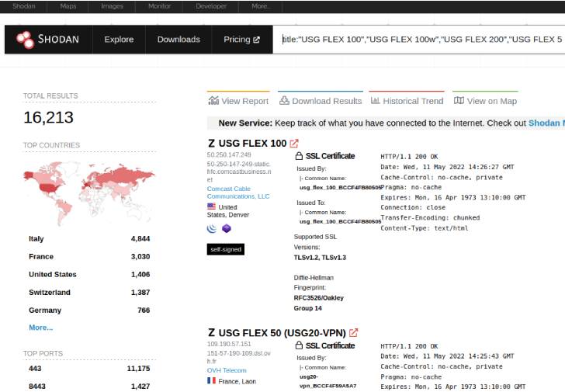Open Comcast Cable Communications, LLC link
Viewport: 565px width, 392px height.
(x=238, y=193)
